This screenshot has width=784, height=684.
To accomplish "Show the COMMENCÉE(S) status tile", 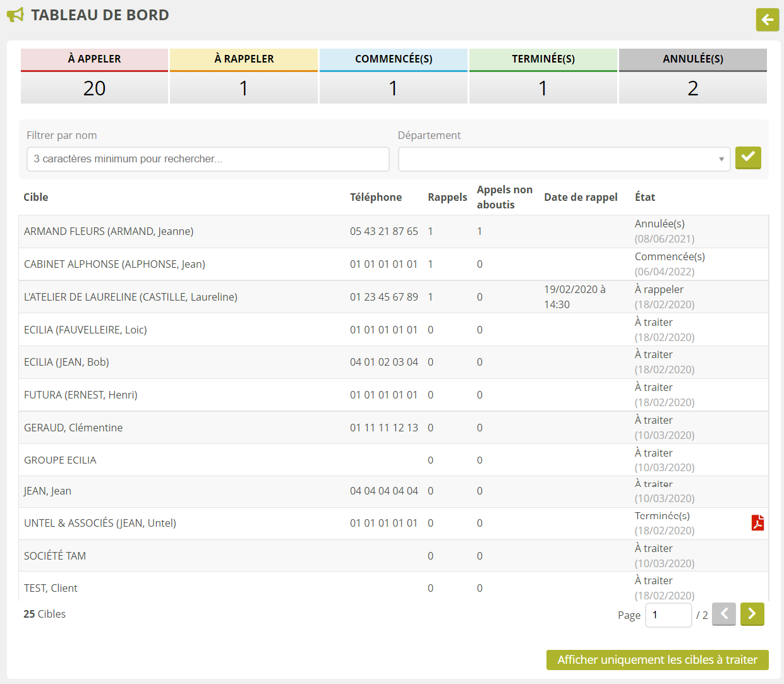I will (x=393, y=76).
